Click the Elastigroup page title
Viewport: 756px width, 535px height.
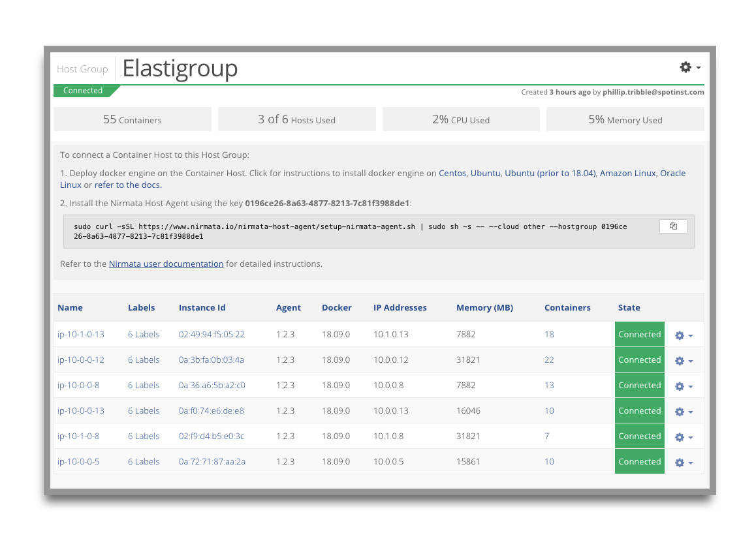click(180, 69)
